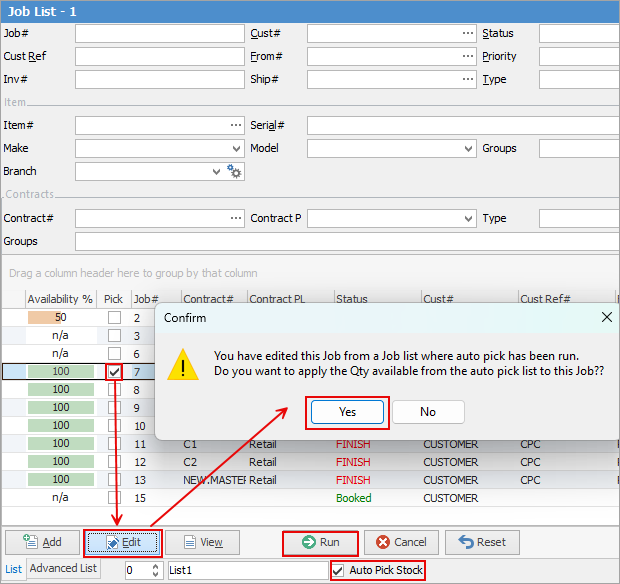Confirm with the Yes button
620x584 pixels.
pyautogui.click(x=347, y=412)
